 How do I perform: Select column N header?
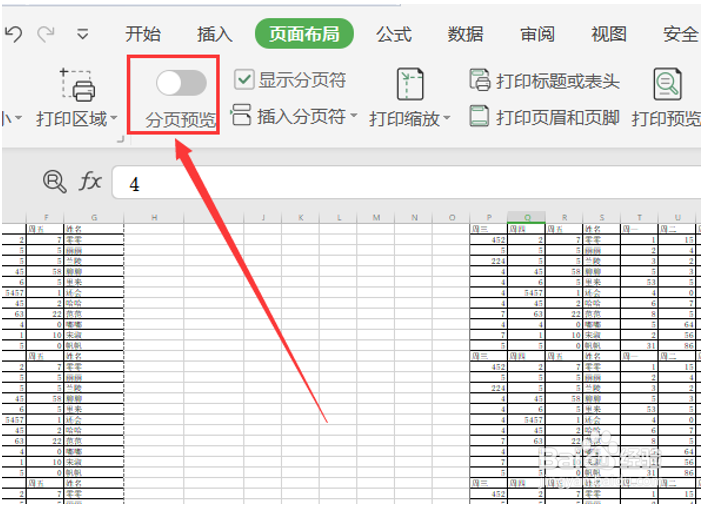pos(414,218)
